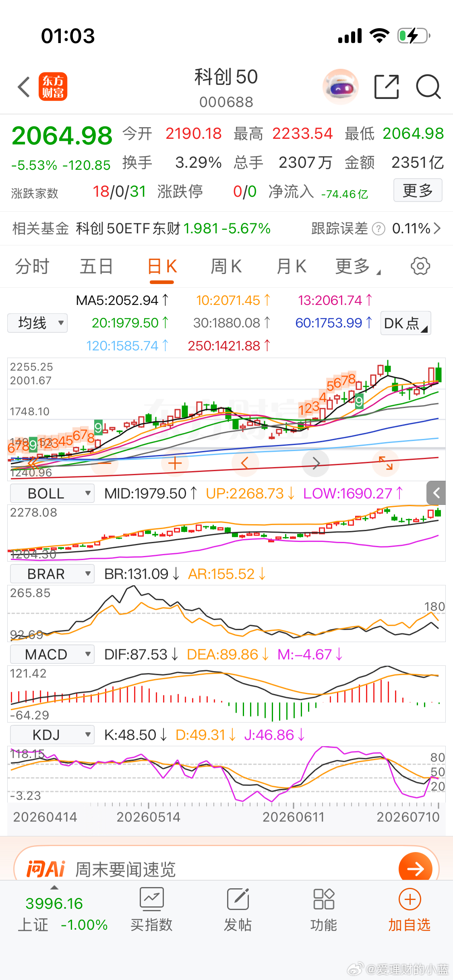Image resolution: width=453 pixels, height=980 pixels.
Task: Tap the 250:1421.88 moving average value
Action: click(x=229, y=346)
